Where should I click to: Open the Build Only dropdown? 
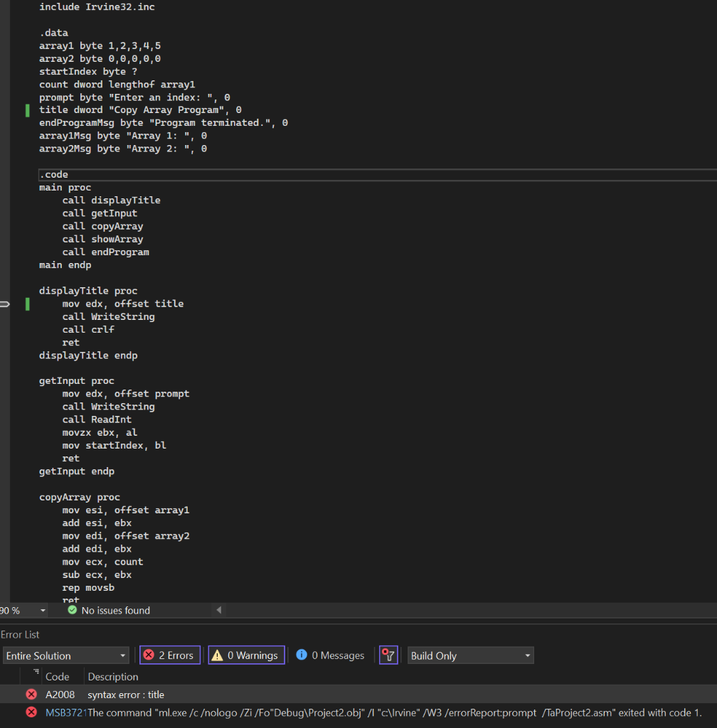coord(526,655)
